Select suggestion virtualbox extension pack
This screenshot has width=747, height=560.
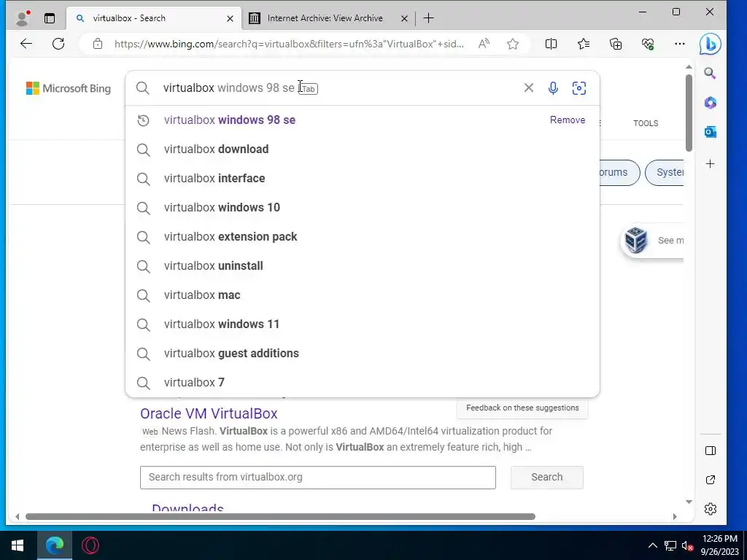pos(362,237)
